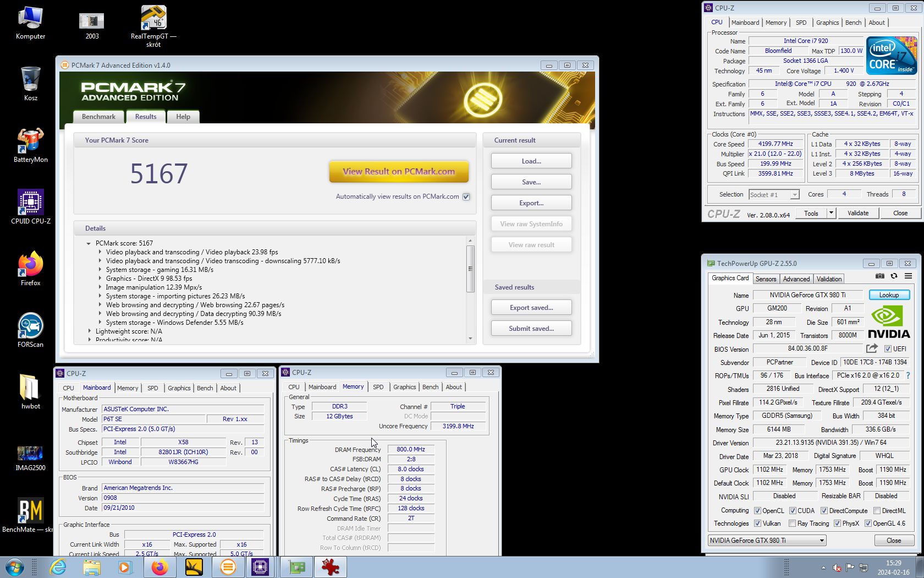Toggle OpenCL checkbox in GPU-Z
Screen dimensions: 924x578
point(757,511)
